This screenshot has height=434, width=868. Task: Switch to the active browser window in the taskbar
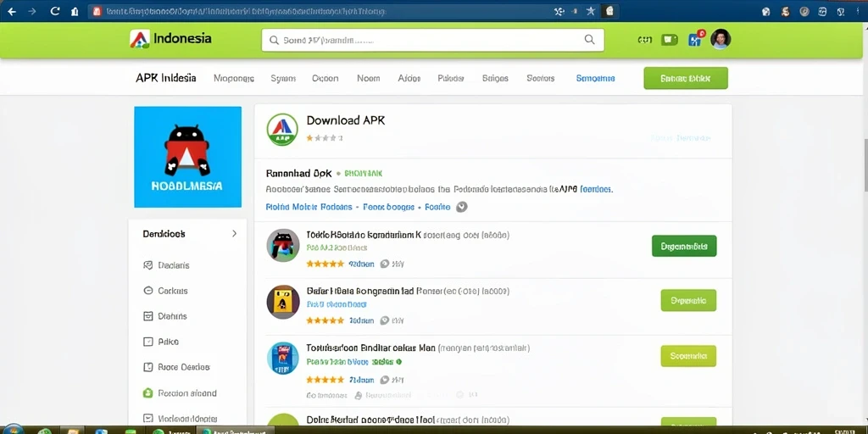(235, 430)
